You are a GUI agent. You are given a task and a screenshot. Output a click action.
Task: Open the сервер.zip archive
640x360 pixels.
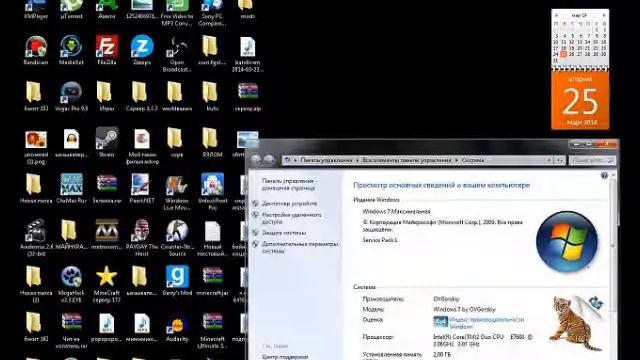pos(247,96)
